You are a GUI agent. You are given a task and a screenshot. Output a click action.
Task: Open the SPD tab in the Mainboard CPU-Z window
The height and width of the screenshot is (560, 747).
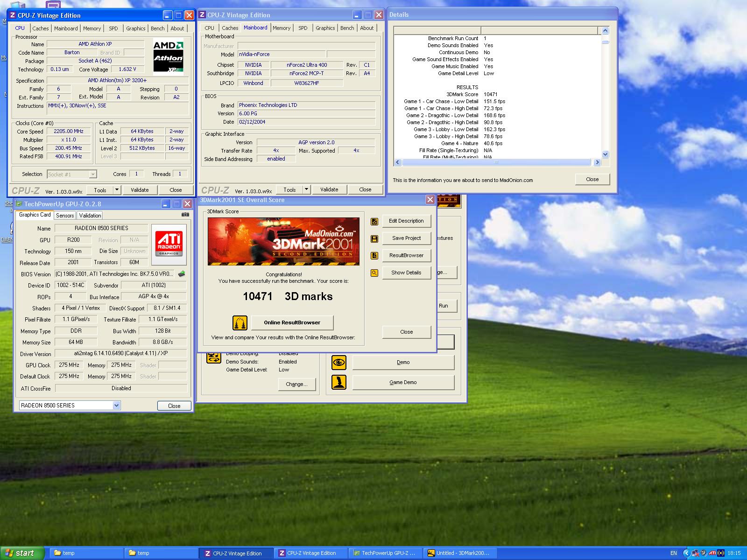pyautogui.click(x=303, y=28)
